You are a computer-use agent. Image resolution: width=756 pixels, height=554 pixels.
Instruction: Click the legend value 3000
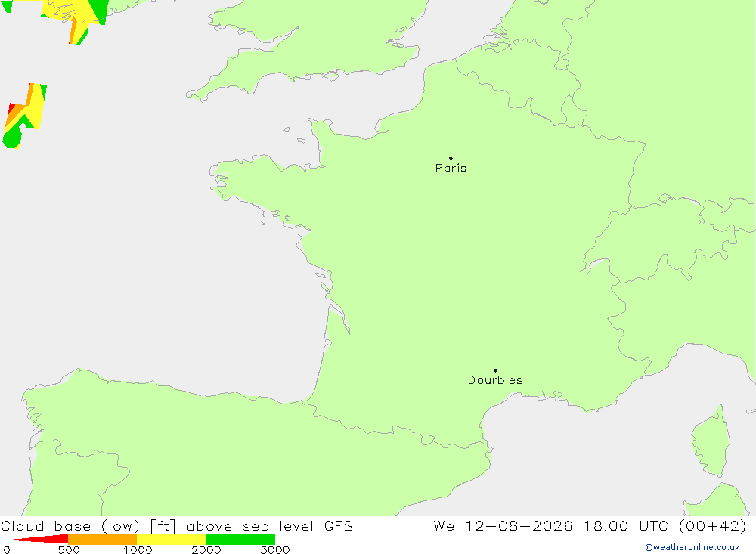(275, 550)
